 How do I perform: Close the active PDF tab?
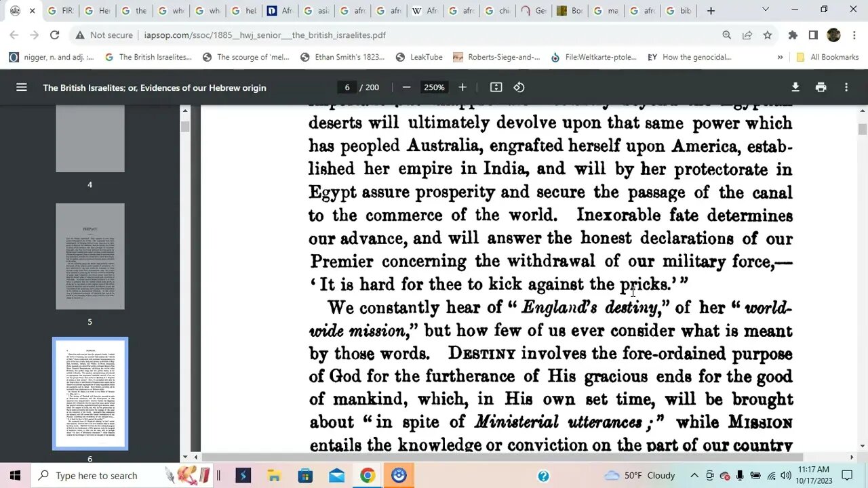point(32,11)
